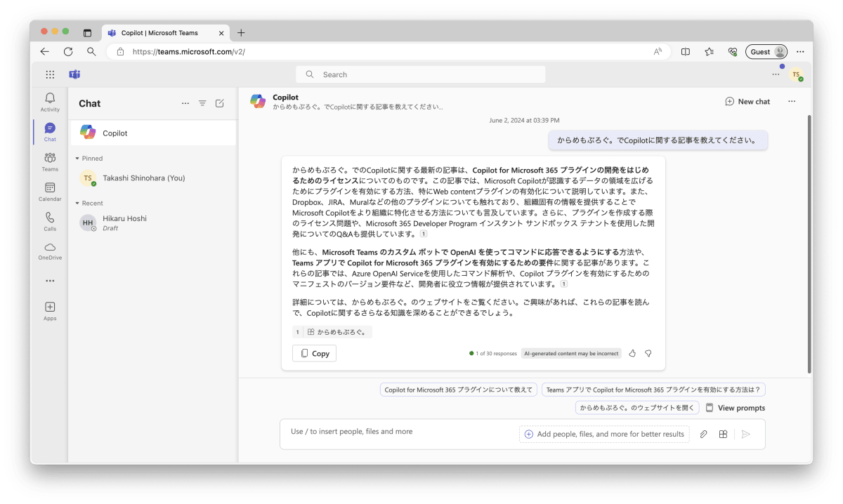Open the Apps store in sidebar
This screenshot has height=504, width=843.
(50, 311)
